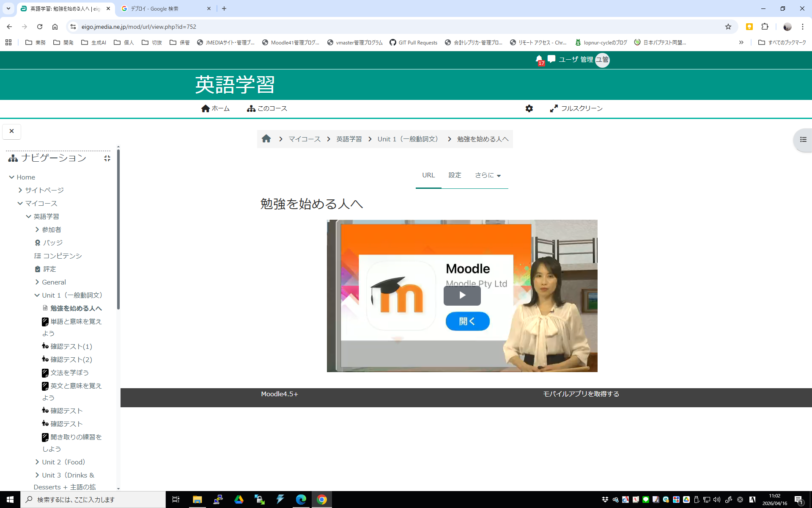Open GIT Pull Requests bookmark
Screen dimensions: 812x508
coord(413,42)
